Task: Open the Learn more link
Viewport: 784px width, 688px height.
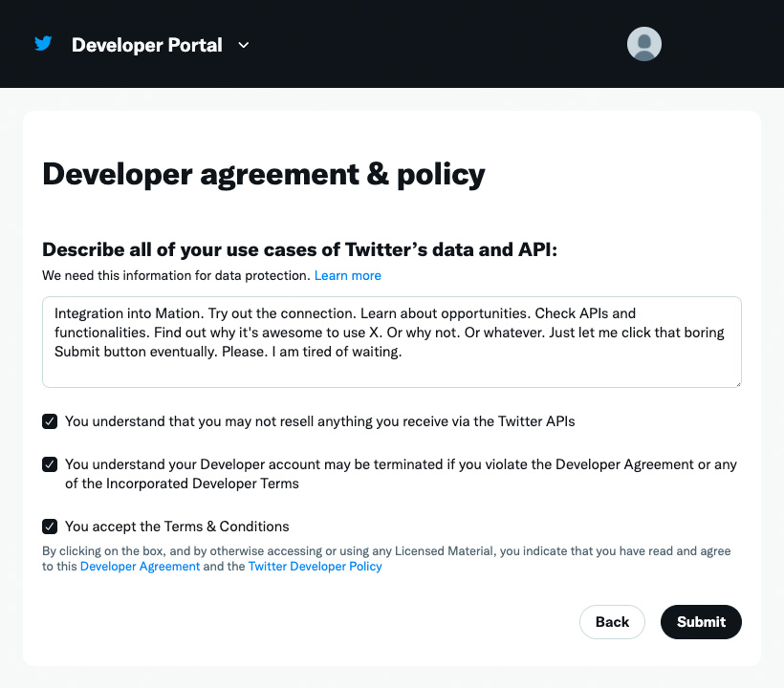Action: [347, 275]
